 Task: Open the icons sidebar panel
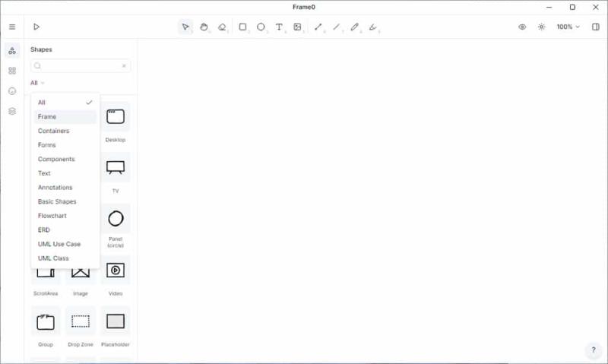(x=12, y=91)
